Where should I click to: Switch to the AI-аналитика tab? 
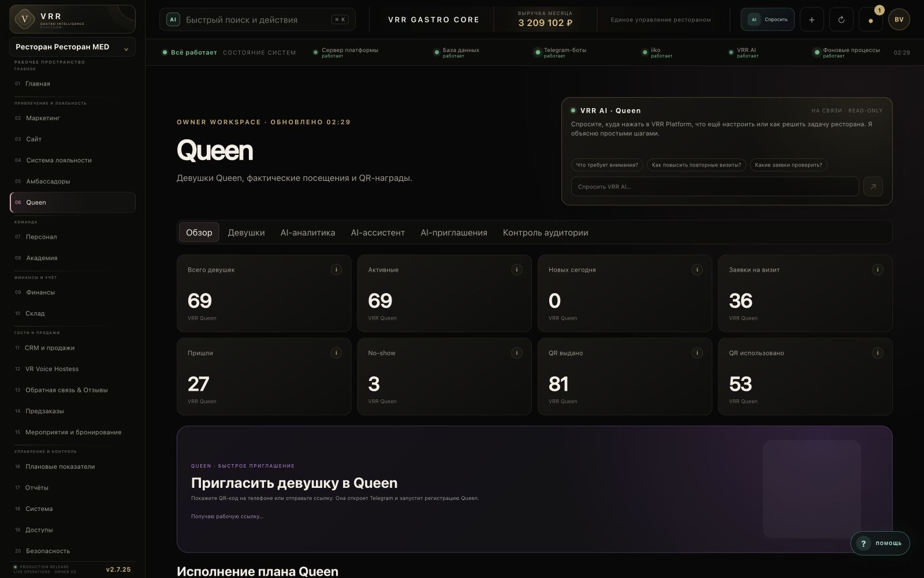[x=308, y=232]
